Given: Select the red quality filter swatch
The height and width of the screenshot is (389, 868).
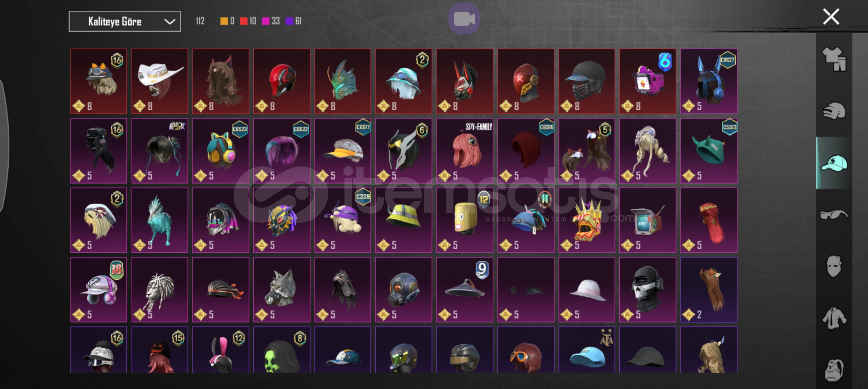Looking at the screenshot, I should point(244,21).
